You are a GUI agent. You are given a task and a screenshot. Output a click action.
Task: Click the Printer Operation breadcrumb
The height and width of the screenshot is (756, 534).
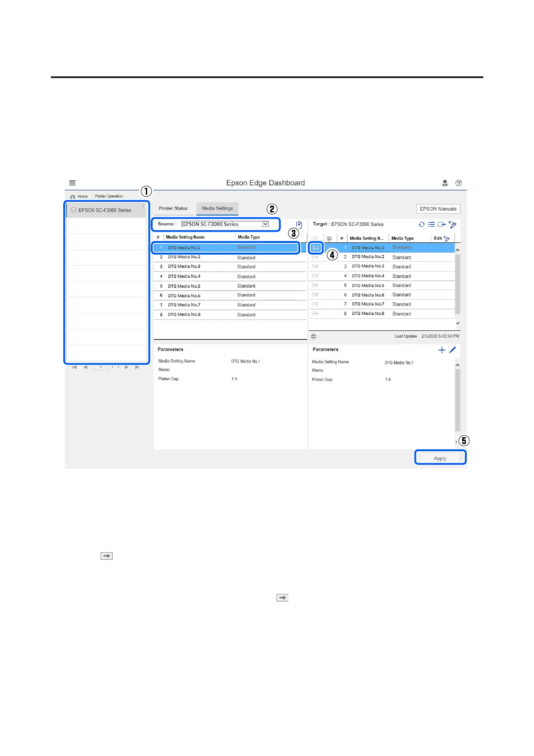(x=109, y=196)
